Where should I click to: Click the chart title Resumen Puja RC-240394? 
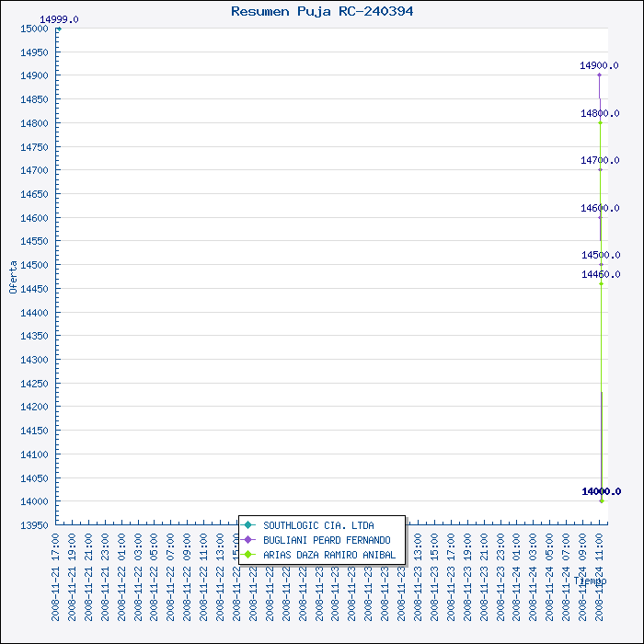coord(322,11)
